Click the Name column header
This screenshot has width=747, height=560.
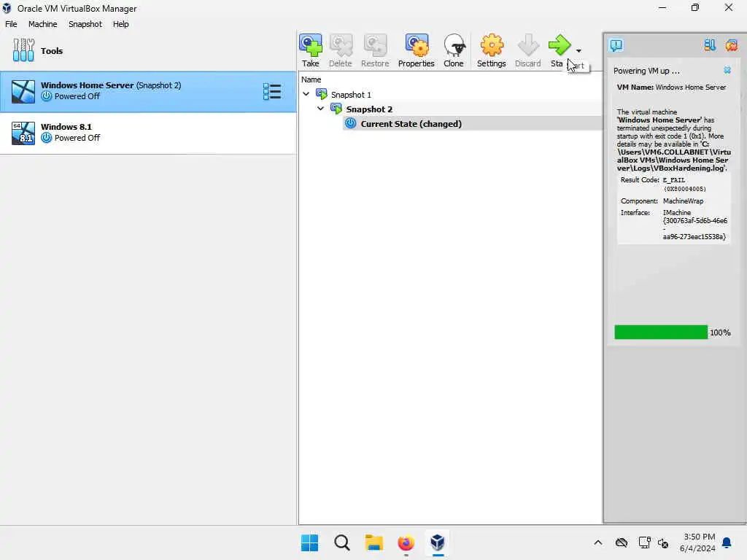click(311, 79)
